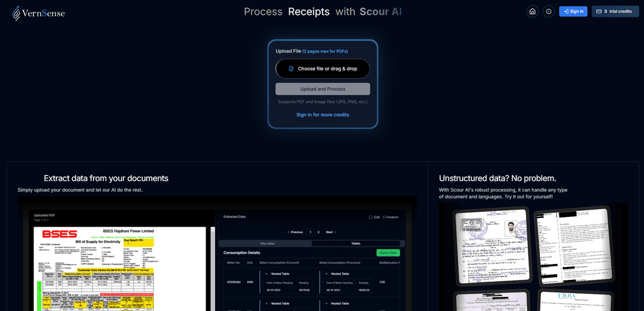Click the 'Extract data from your documents' heading
The height and width of the screenshot is (311, 644).
pos(106,179)
